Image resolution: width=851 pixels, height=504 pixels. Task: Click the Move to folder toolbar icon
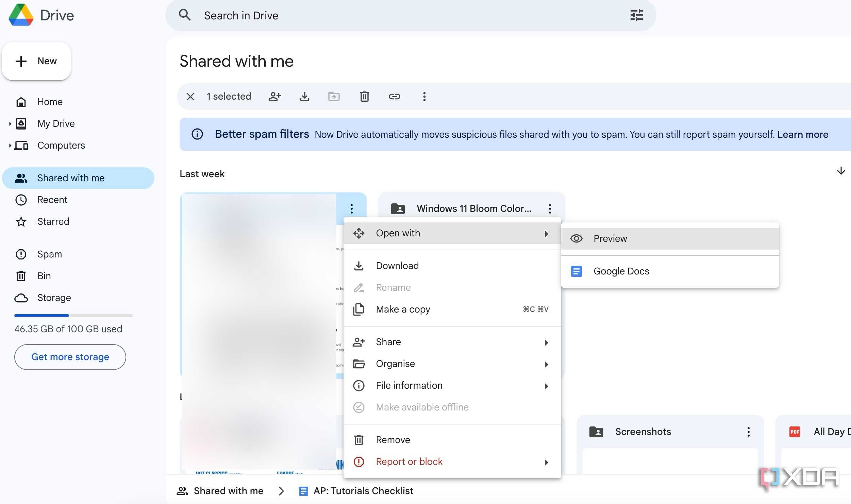pyautogui.click(x=334, y=97)
